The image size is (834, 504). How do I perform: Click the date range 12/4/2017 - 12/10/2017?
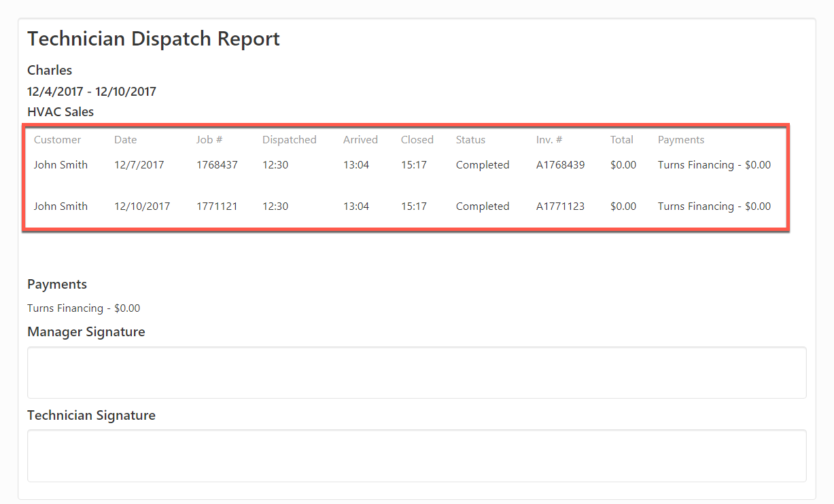click(91, 91)
